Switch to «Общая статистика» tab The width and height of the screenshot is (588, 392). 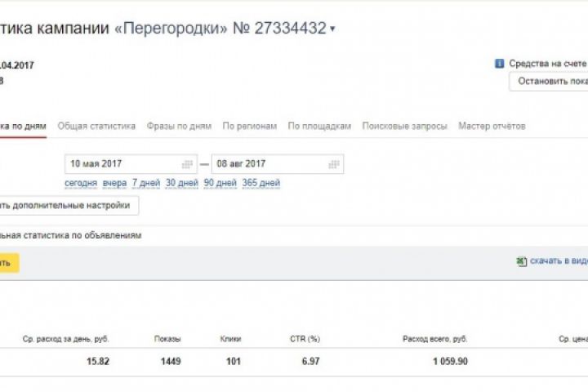(96, 126)
